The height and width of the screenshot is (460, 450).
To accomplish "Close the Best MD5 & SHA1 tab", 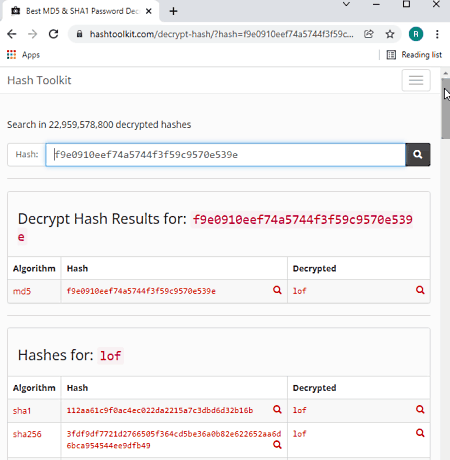I will point(149,11).
